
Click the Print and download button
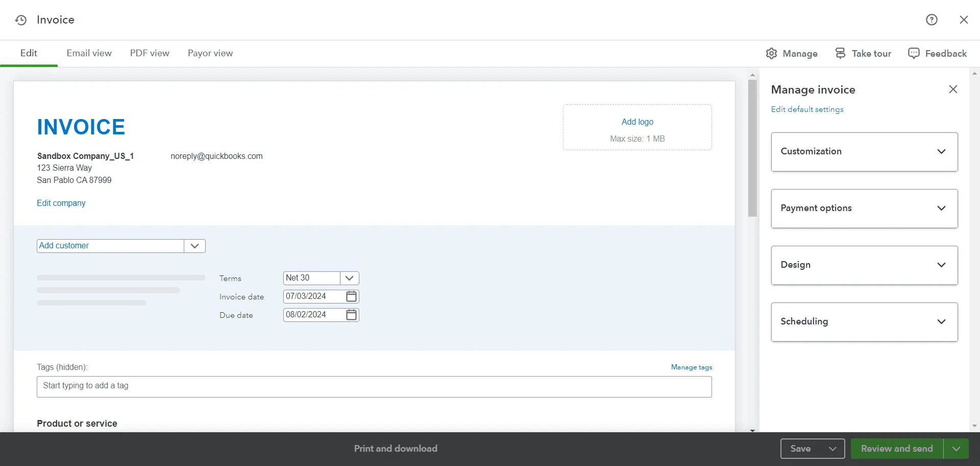coord(396,448)
